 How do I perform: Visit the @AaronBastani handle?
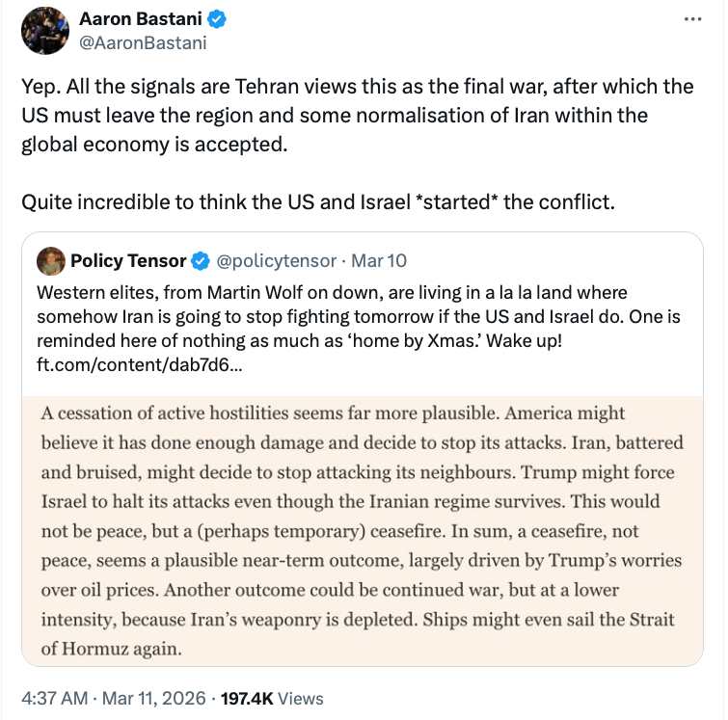pos(143,42)
